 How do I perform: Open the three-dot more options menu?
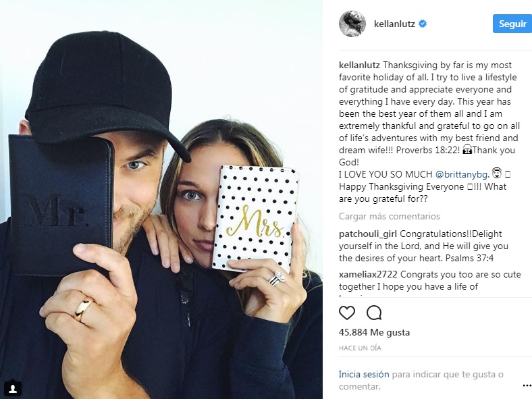(x=527, y=385)
